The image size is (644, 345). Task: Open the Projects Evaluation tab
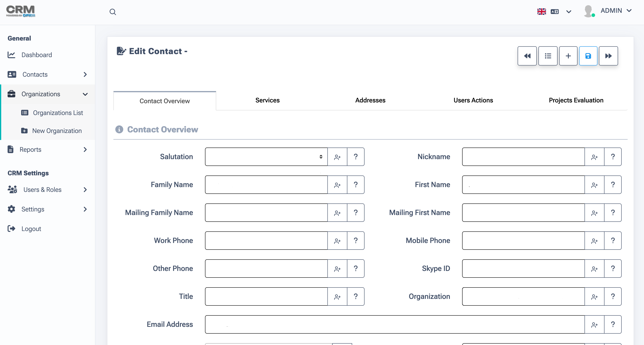pos(576,100)
